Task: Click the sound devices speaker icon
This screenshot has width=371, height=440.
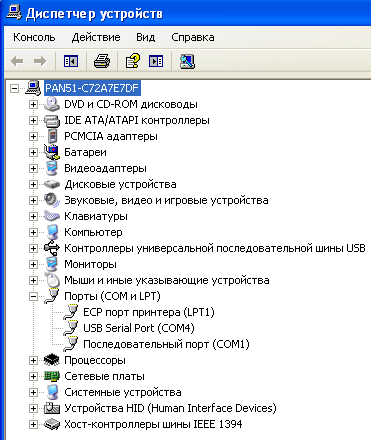Action: coord(52,200)
